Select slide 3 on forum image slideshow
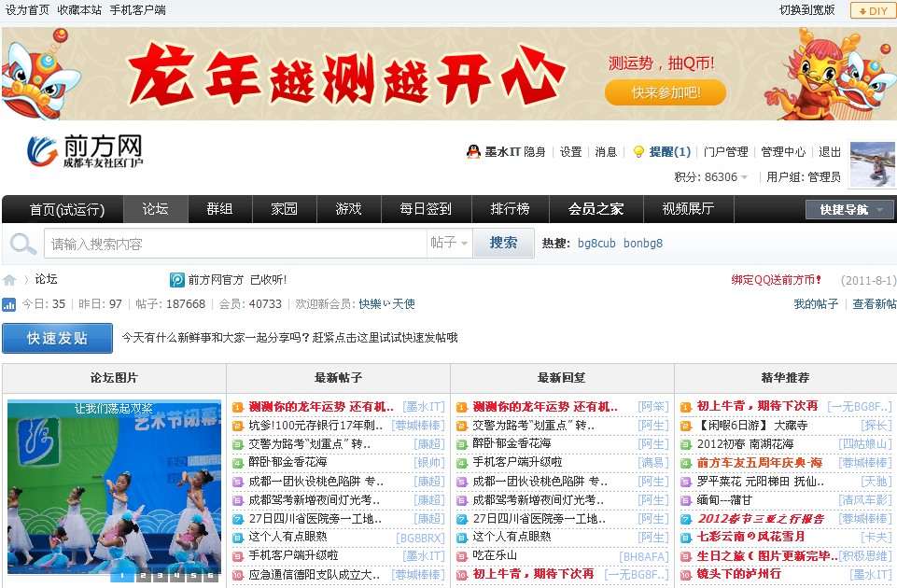Screen dimensions: 897x588 click(x=160, y=576)
